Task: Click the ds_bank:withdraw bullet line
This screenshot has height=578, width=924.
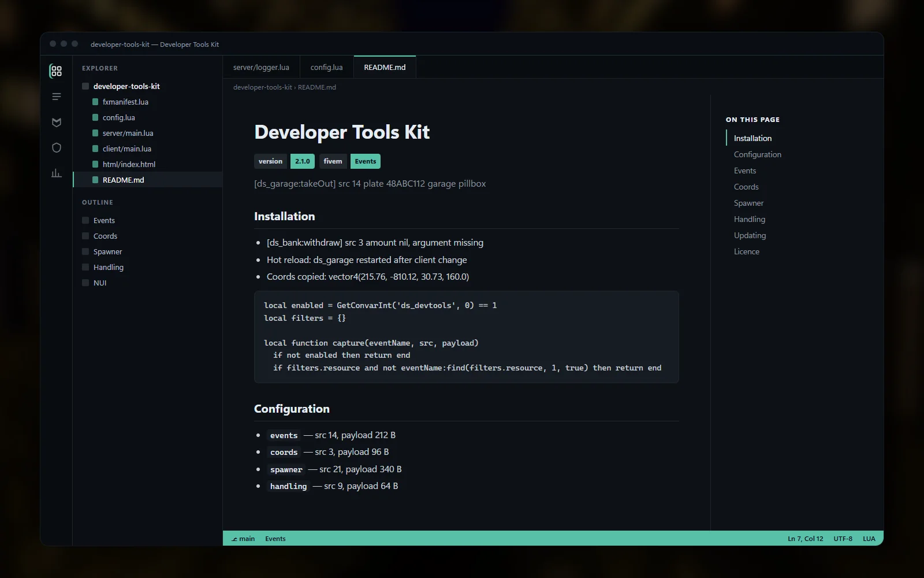Action: coord(375,243)
